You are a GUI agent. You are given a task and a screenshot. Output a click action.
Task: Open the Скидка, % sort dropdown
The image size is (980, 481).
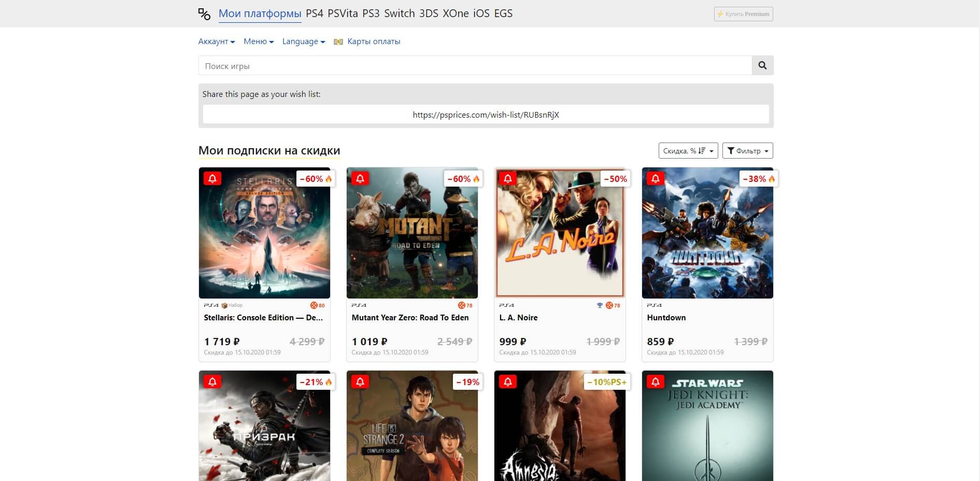(x=688, y=151)
